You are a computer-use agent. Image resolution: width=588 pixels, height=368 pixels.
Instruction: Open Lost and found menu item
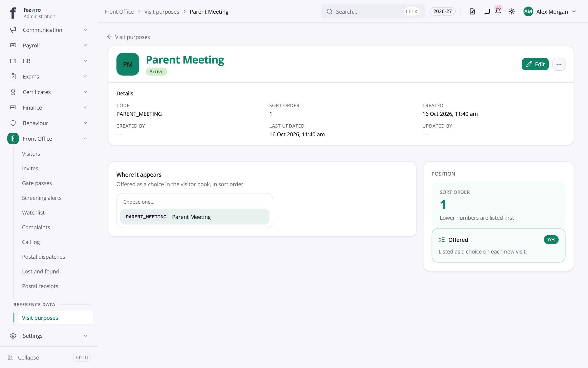(x=41, y=272)
